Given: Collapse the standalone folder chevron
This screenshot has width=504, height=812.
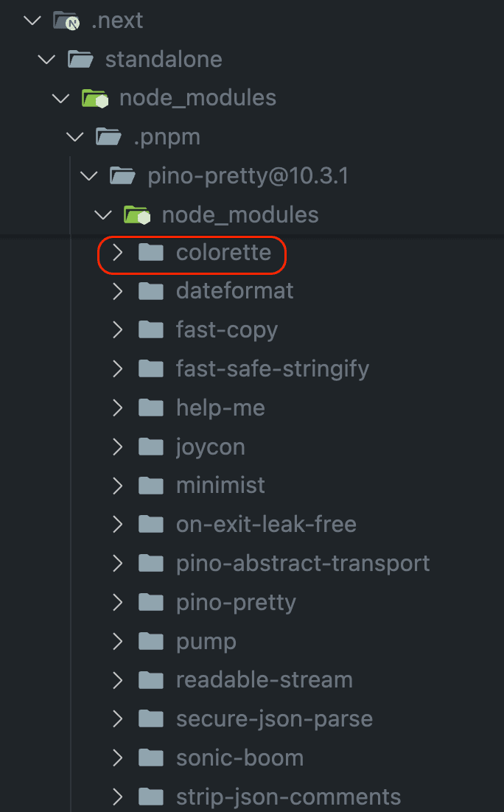Looking at the screenshot, I should click(46, 59).
